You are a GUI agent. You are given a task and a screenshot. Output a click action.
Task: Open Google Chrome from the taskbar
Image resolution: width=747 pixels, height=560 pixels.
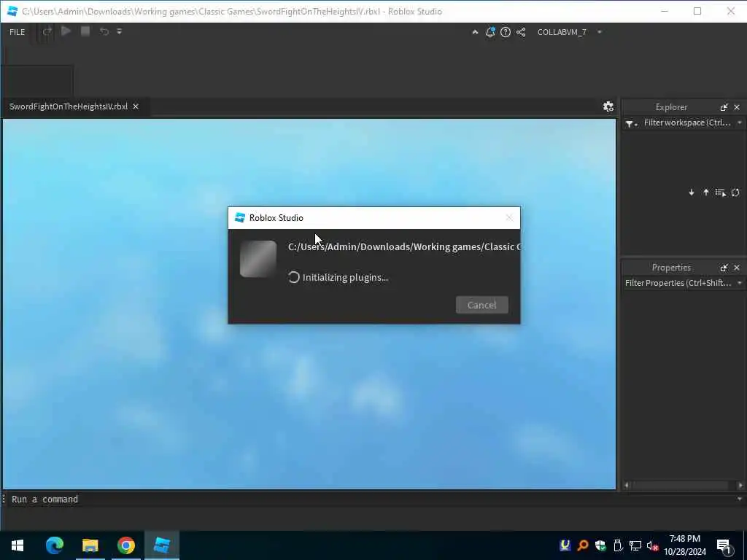(x=126, y=545)
